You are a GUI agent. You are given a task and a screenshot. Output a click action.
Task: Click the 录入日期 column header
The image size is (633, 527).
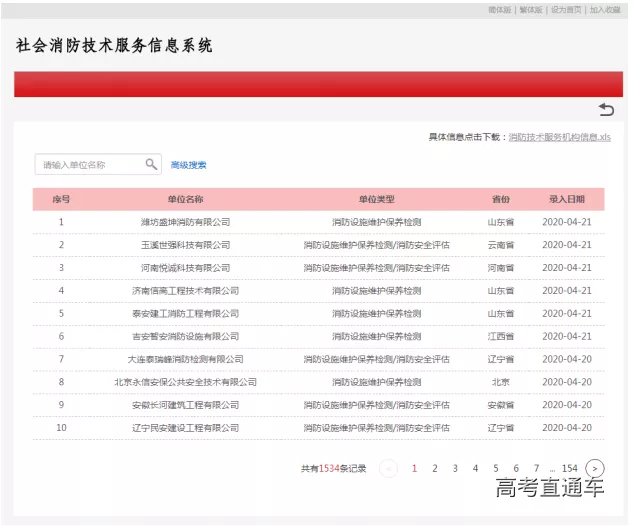[x=566, y=199]
